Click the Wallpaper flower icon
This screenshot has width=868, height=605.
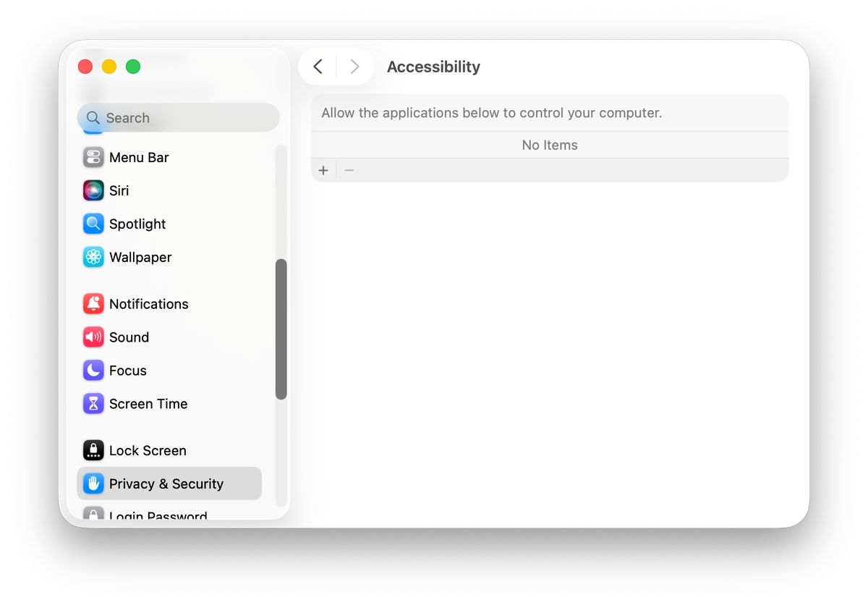point(93,257)
